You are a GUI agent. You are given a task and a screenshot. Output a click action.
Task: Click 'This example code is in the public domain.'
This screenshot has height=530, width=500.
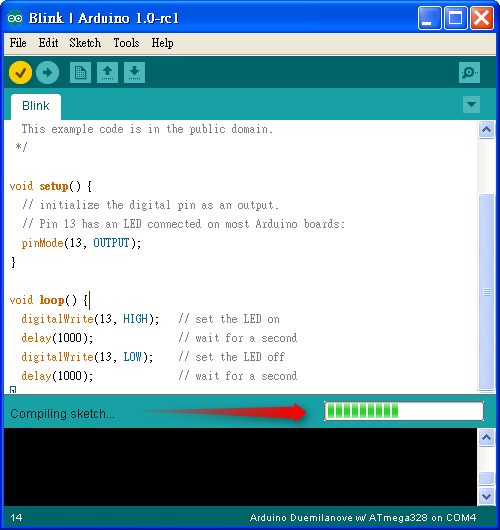[147, 129]
